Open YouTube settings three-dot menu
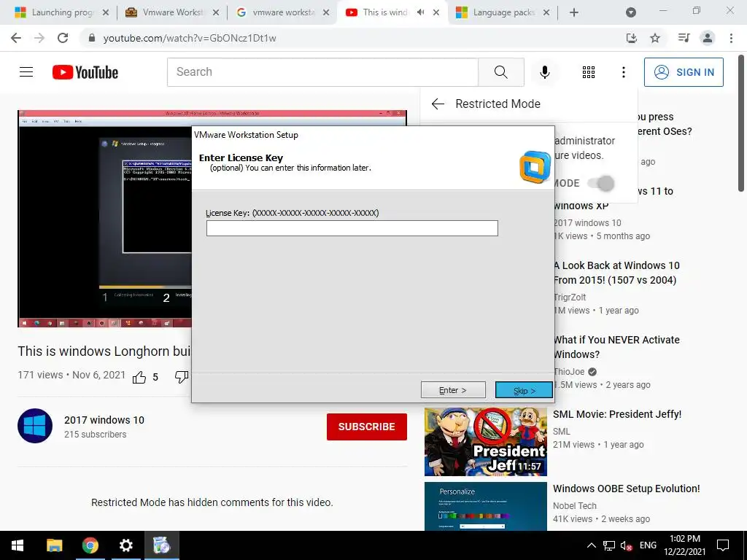Viewport: 747px width, 560px height. coord(623,72)
